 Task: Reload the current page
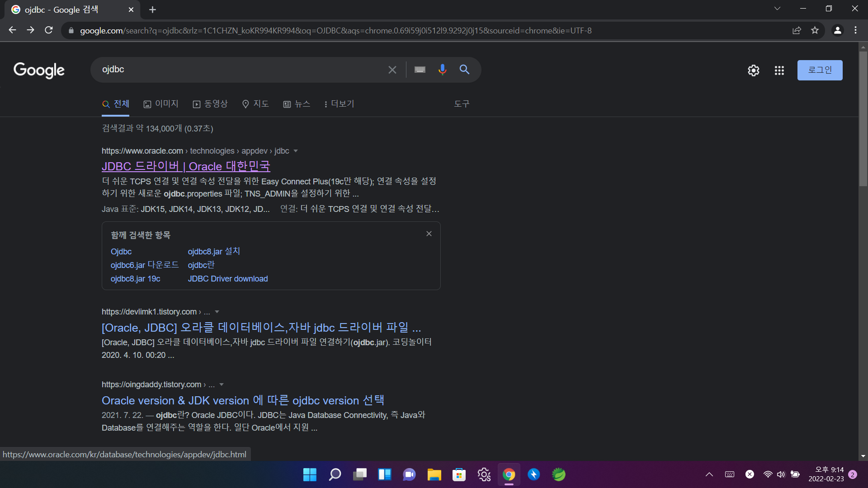tap(49, 30)
